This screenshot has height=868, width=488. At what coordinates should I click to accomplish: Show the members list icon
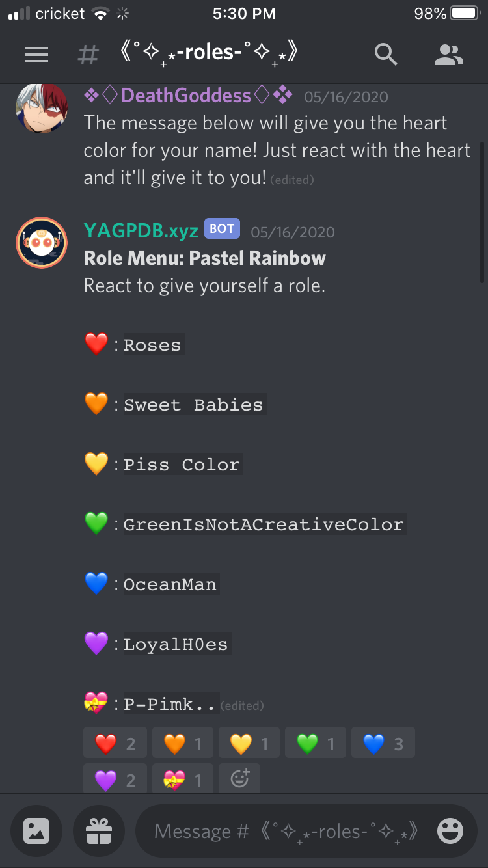(448, 55)
